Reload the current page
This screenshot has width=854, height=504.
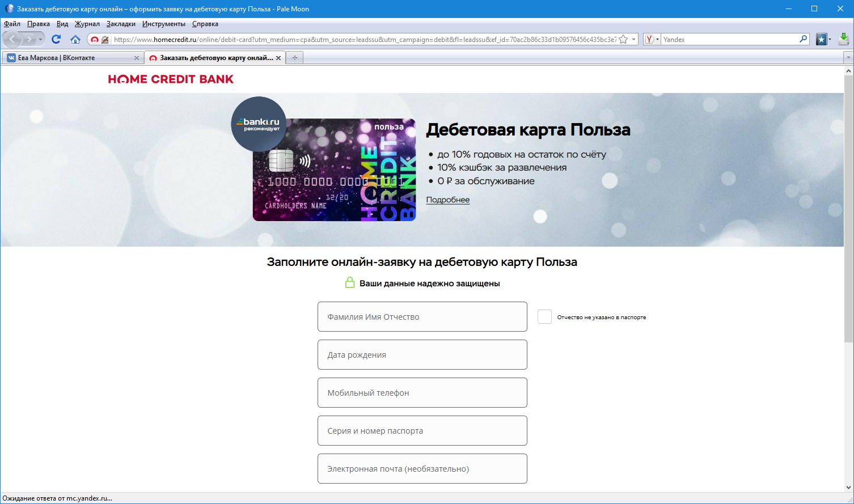(56, 39)
